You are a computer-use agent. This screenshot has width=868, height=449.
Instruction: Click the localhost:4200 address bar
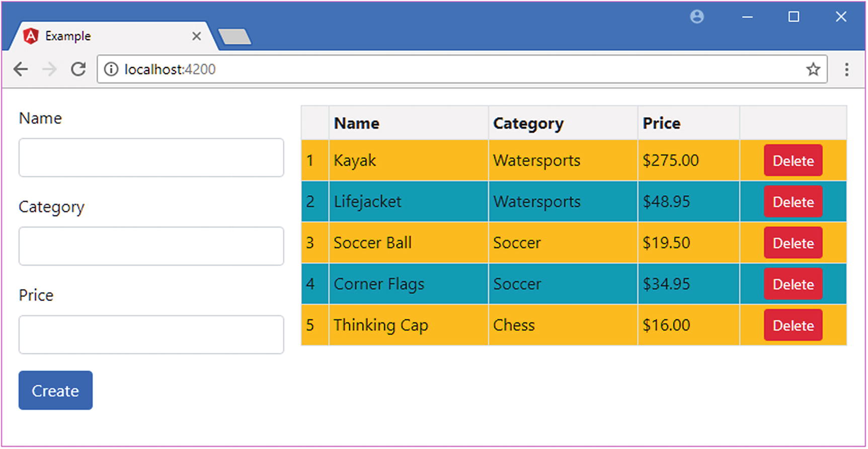click(x=453, y=69)
